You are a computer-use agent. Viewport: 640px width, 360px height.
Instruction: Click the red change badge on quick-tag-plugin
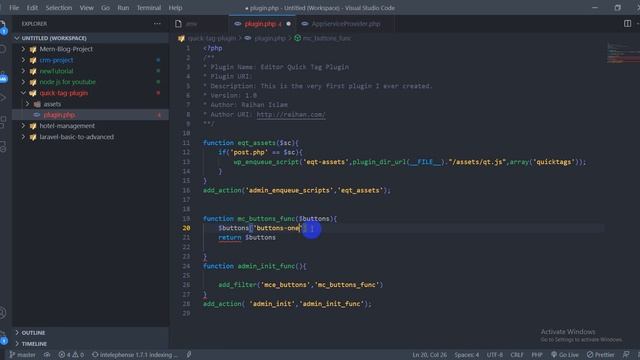point(158,93)
